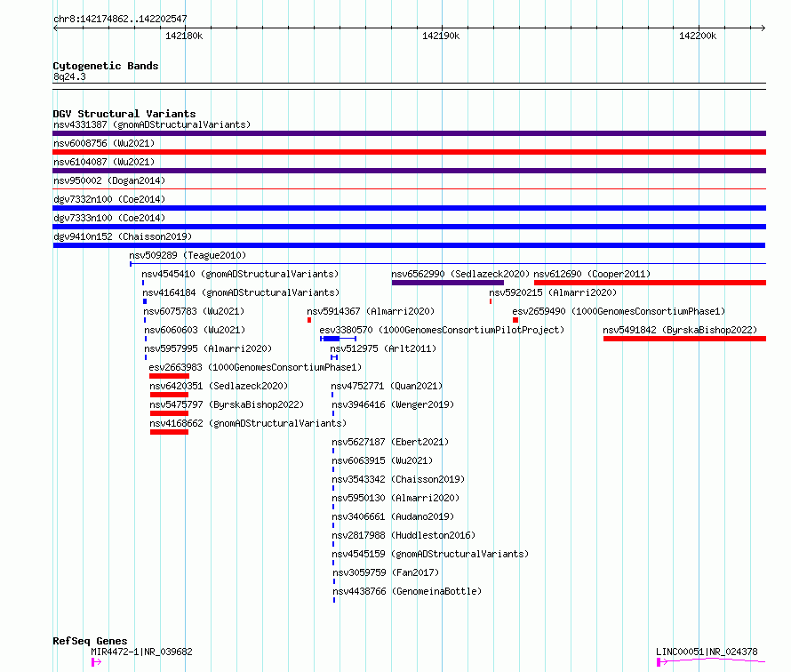This screenshot has width=791, height=672.
Task: Click the red nsv6420351 (Sedlazeck2020) bar
Action: [x=169, y=395]
